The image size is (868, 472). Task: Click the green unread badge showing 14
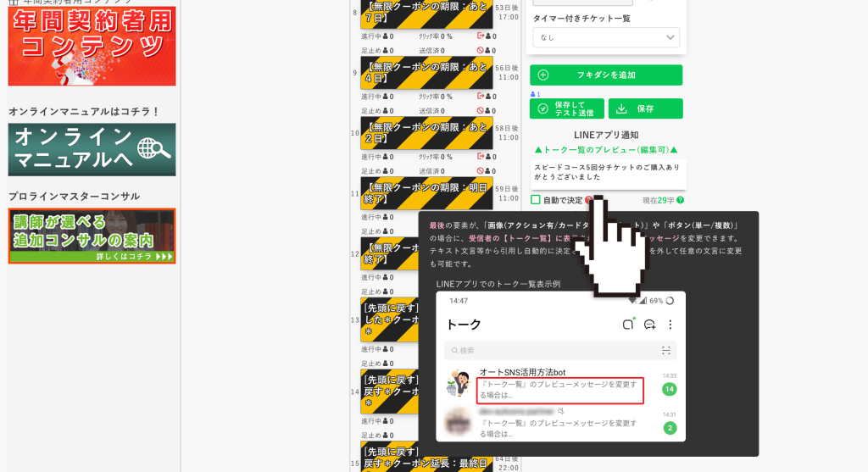[x=670, y=389]
